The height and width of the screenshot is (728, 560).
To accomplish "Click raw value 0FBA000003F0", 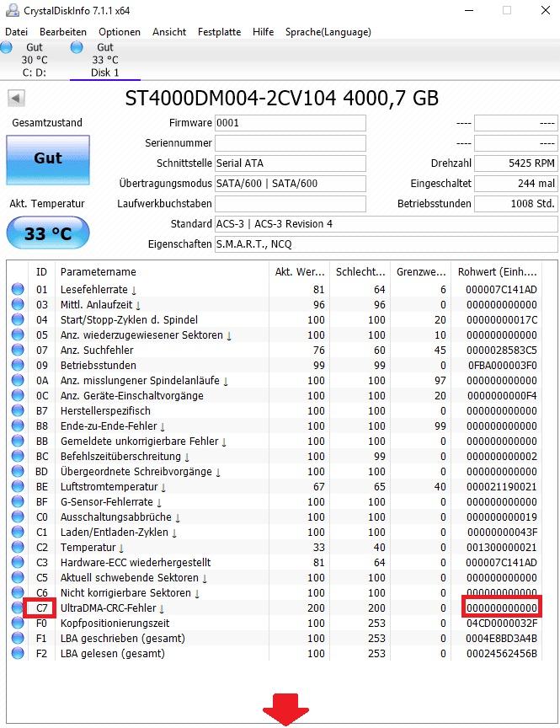I will pos(502,366).
